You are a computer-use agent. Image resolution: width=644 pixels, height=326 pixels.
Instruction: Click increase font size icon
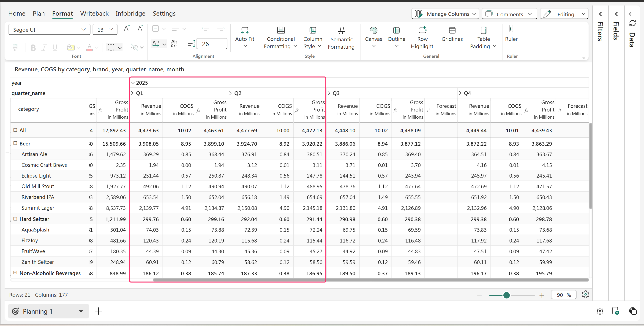pos(126,28)
